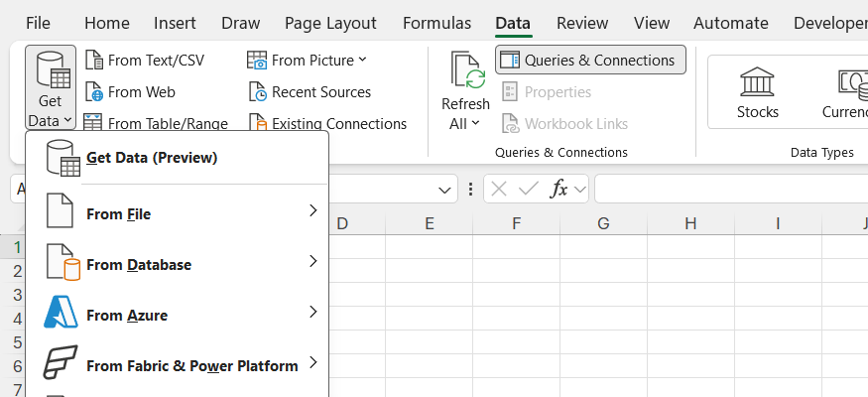The image size is (868, 397).
Task: Select column E header
Action: tap(429, 223)
